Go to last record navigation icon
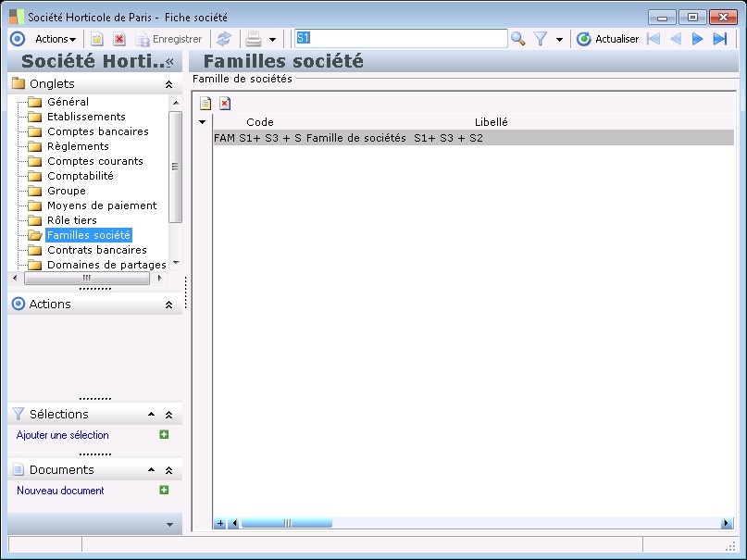Viewport: 747px width, 560px height. [x=720, y=39]
